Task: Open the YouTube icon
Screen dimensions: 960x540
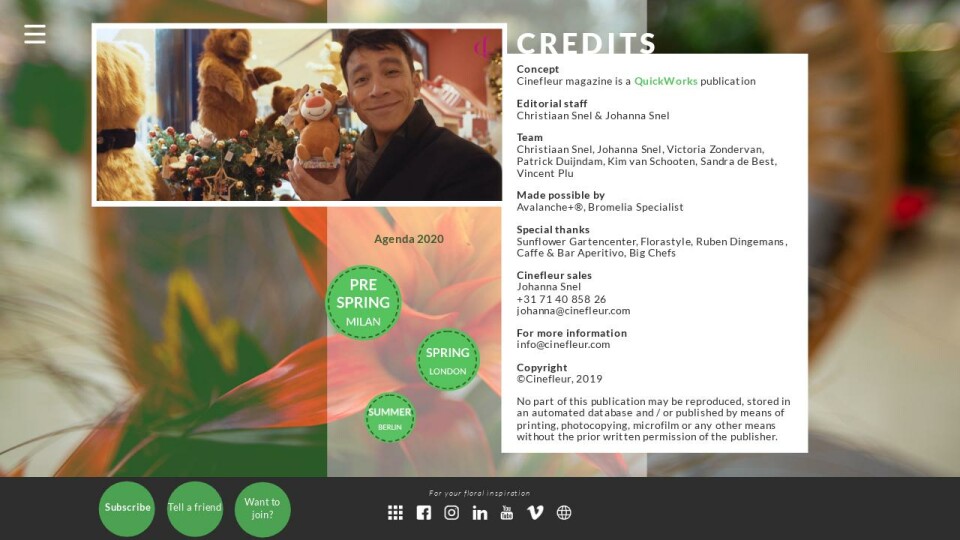Action: point(507,512)
